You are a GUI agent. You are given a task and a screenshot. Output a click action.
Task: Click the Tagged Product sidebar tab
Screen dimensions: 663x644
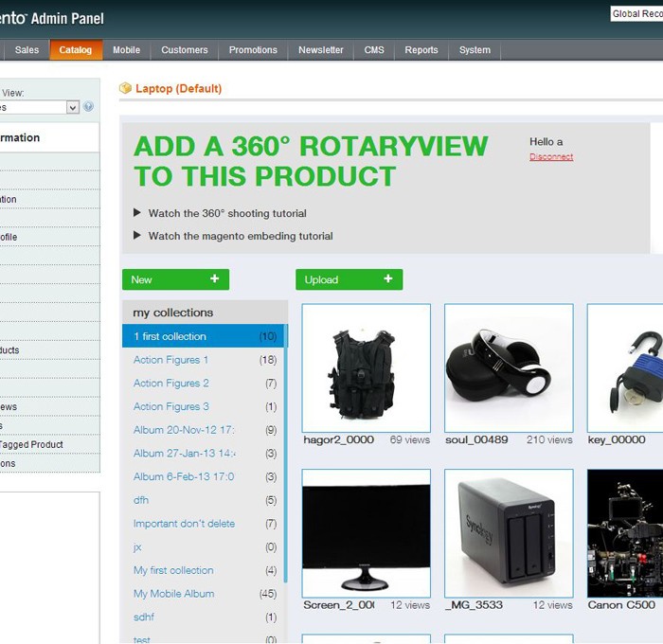tap(50, 444)
